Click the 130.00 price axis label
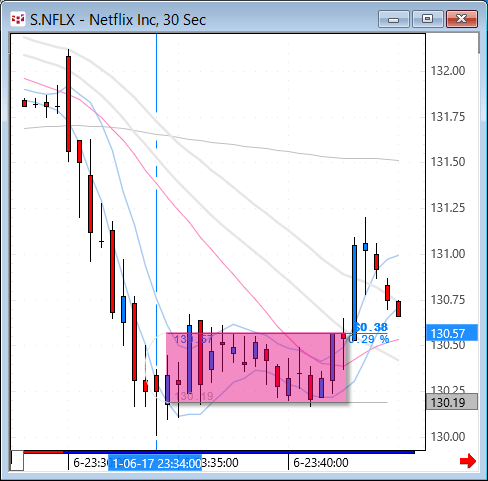488x481 pixels. [448, 437]
